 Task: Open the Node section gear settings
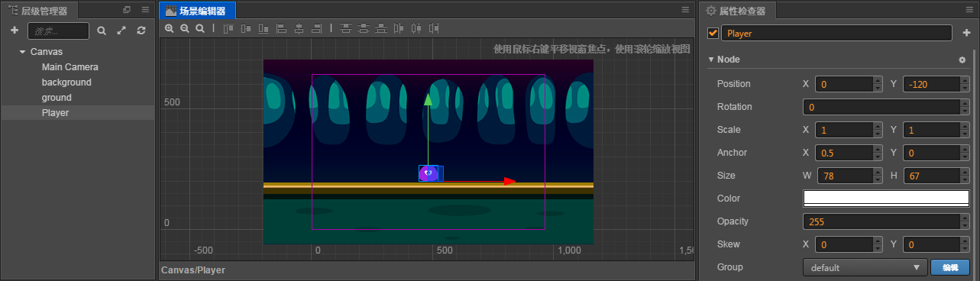click(962, 60)
